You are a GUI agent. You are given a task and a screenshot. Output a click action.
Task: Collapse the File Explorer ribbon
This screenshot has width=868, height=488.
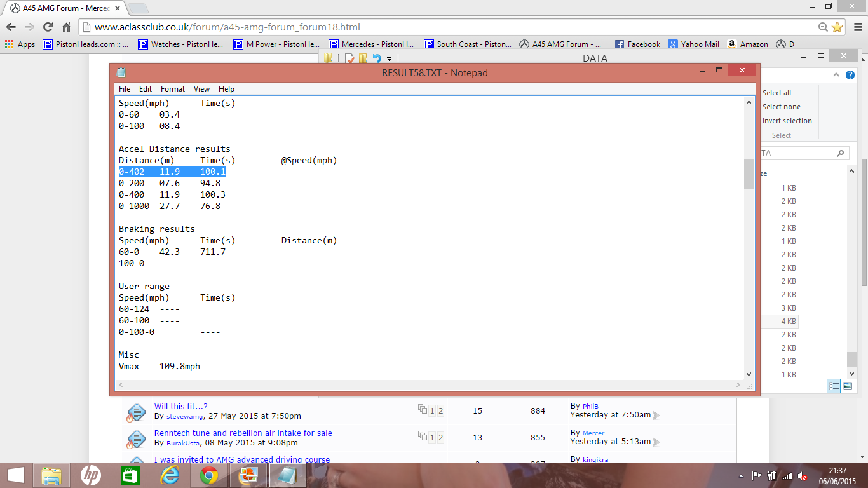point(836,75)
